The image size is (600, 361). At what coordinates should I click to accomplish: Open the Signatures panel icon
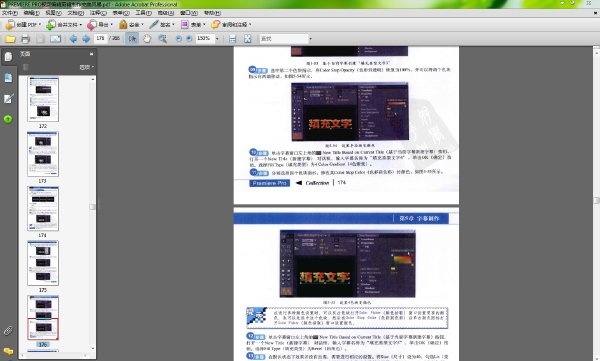tap(8, 99)
